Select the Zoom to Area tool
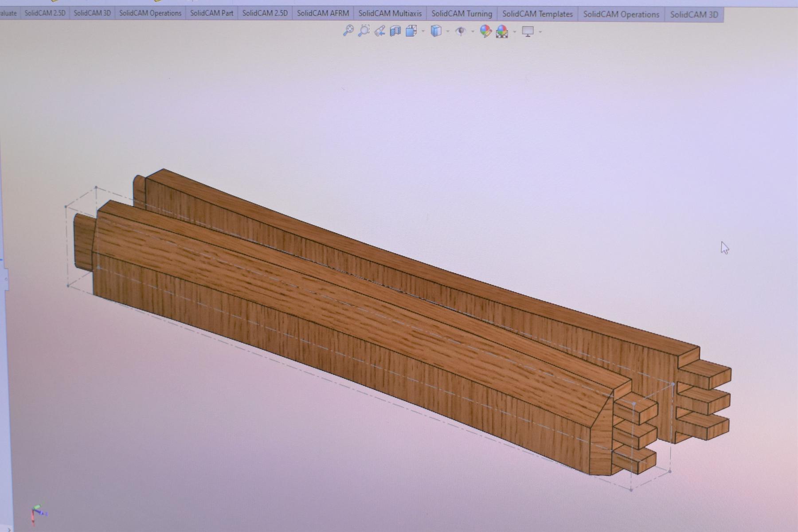798x532 pixels. pyautogui.click(x=364, y=31)
